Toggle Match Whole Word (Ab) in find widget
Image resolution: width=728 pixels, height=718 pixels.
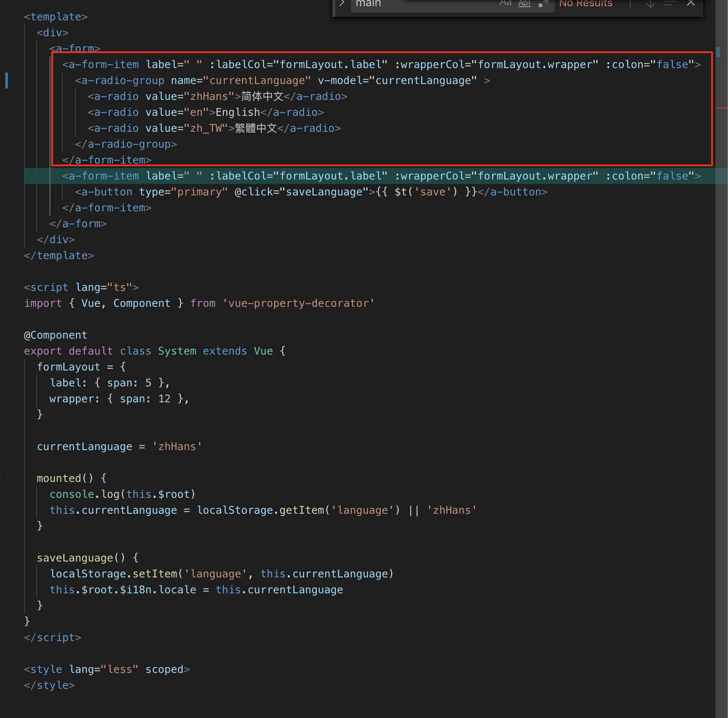click(525, 4)
